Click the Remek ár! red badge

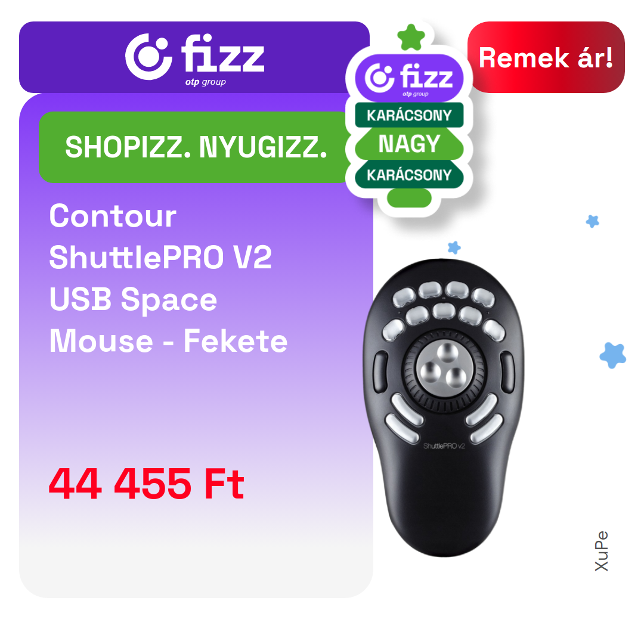tap(546, 57)
